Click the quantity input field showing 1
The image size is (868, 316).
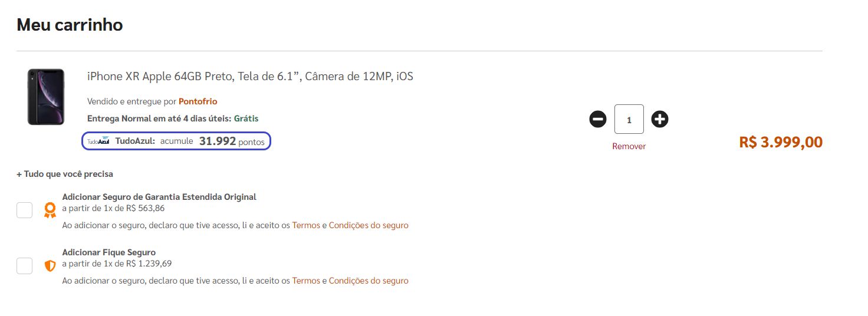coord(629,120)
